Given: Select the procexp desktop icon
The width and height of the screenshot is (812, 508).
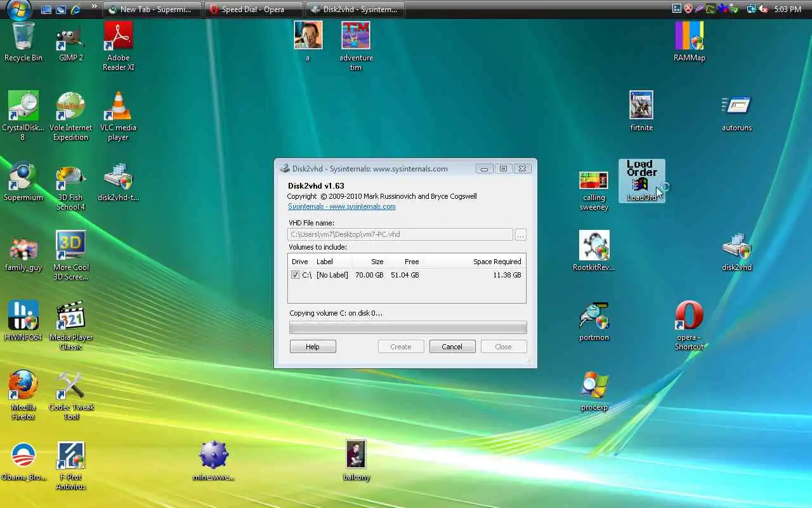Looking at the screenshot, I should point(594,391).
